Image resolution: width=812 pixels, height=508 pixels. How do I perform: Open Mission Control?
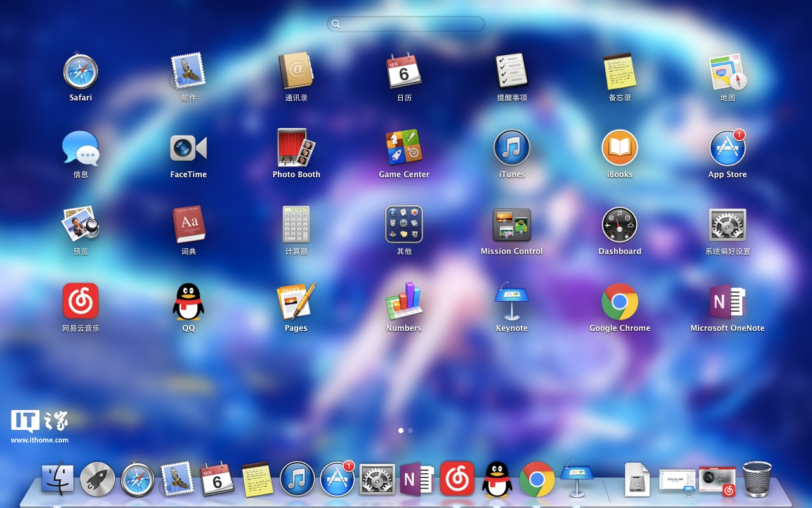pyautogui.click(x=512, y=225)
